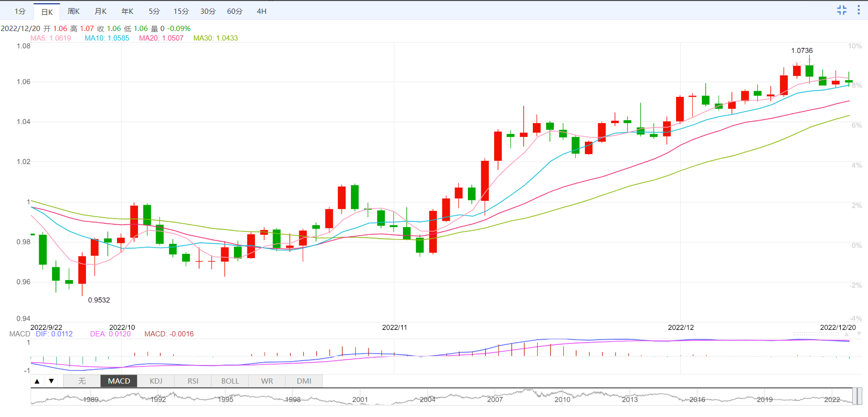Click the down triangle indicator arrow
The height and width of the screenshot is (417, 868).
(51, 381)
